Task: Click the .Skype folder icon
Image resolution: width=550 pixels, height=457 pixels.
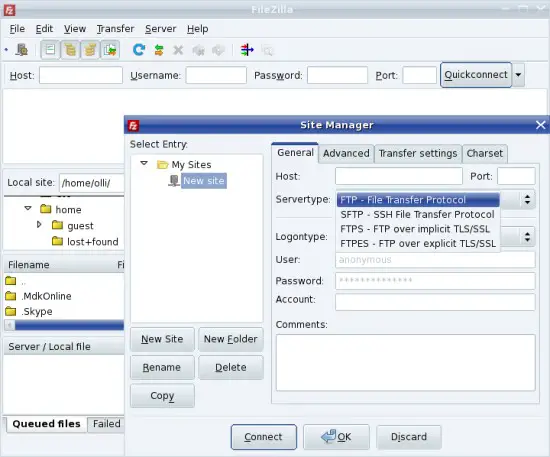Action: [11, 311]
